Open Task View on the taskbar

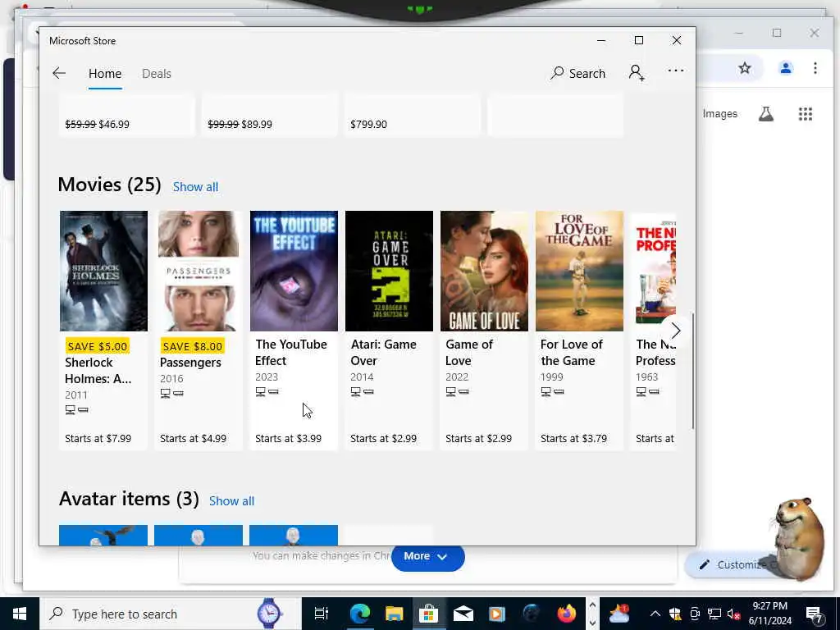click(322, 614)
